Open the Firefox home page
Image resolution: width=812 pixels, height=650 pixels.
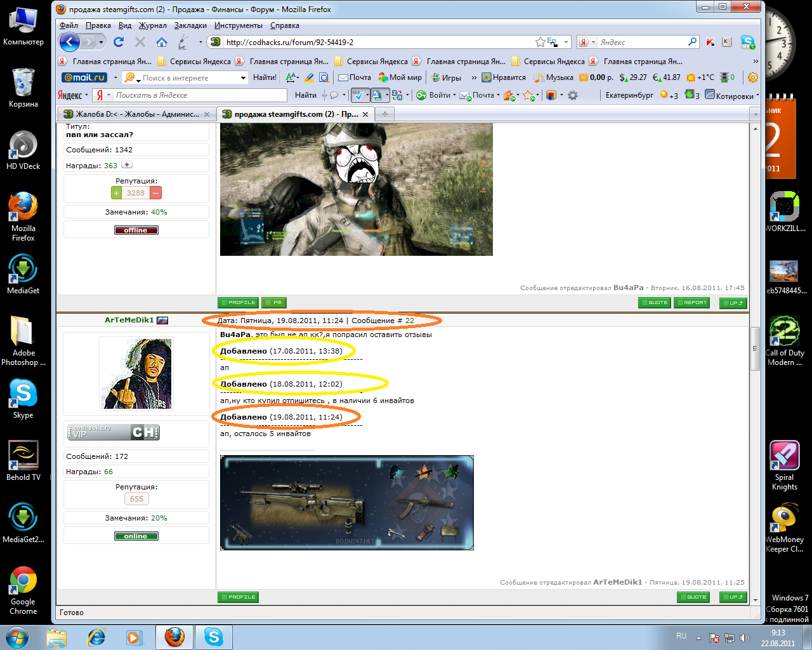coord(162,42)
